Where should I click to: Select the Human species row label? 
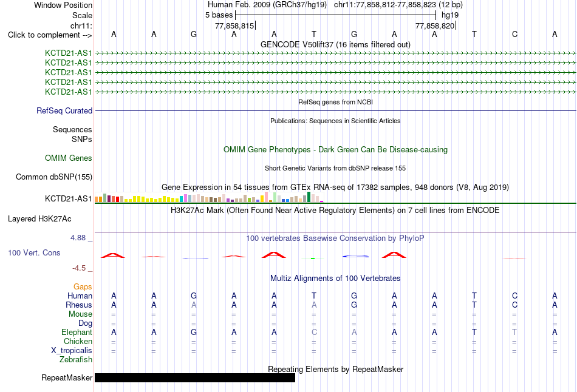click(80, 296)
